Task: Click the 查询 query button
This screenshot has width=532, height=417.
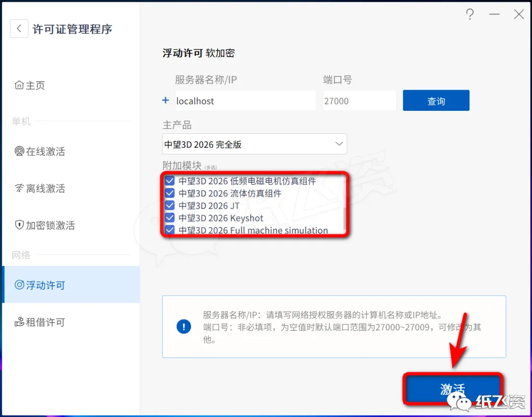Action: 436,100
